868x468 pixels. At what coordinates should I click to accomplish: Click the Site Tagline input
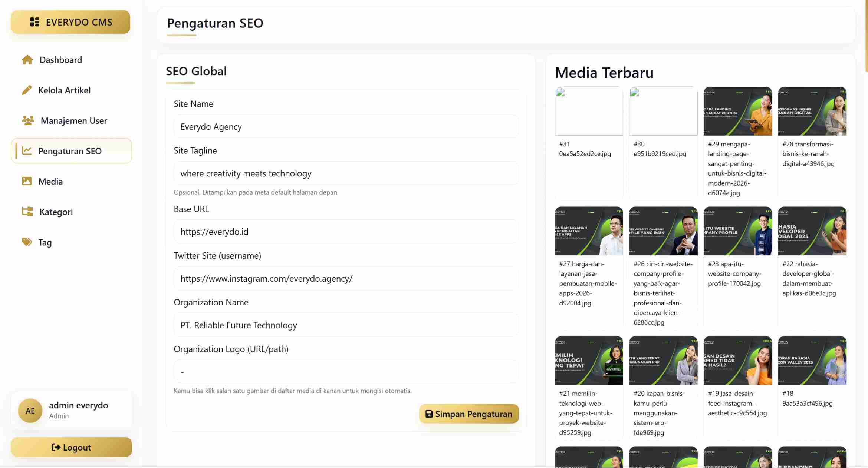346,173
